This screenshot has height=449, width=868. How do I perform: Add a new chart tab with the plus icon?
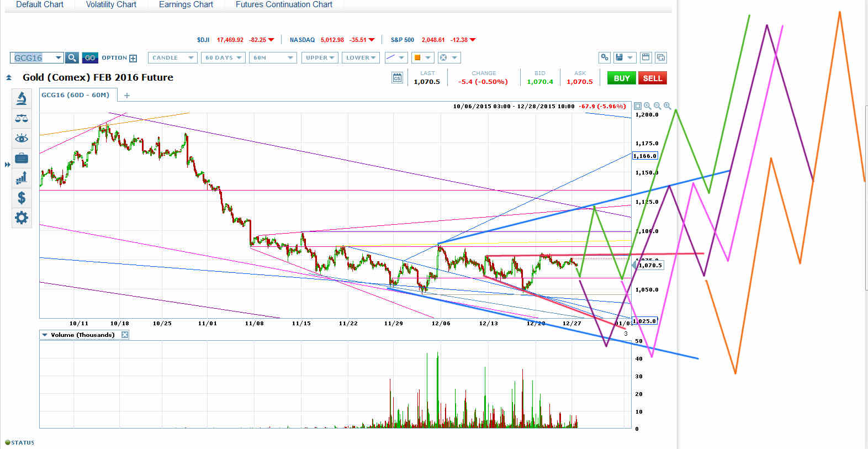127,96
